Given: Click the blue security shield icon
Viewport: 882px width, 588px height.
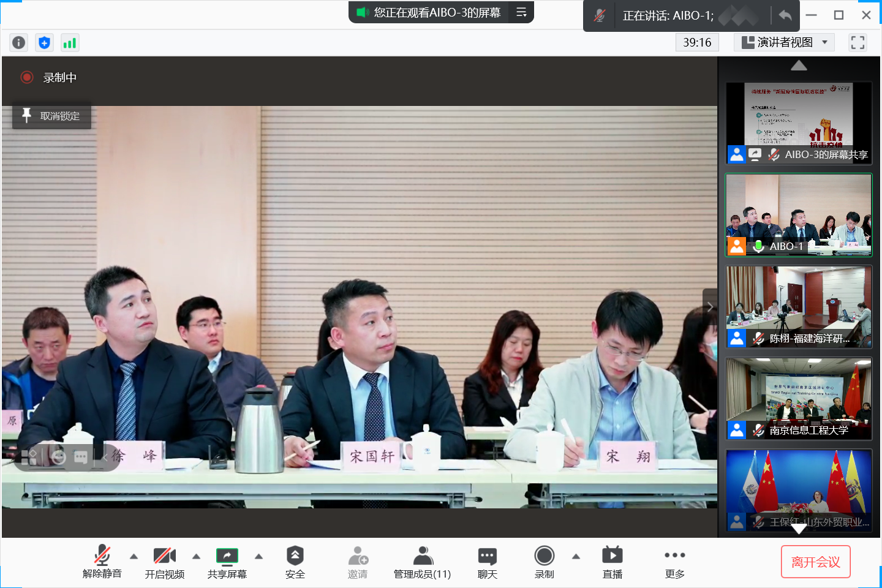Looking at the screenshot, I should pos(44,42).
